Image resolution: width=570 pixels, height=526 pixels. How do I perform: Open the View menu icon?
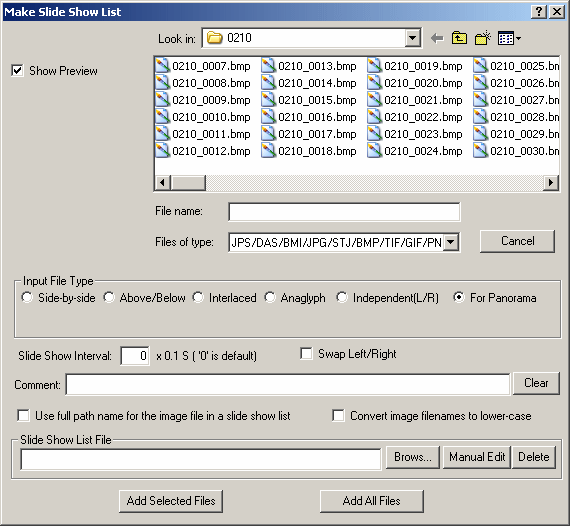pyautogui.click(x=509, y=38)
